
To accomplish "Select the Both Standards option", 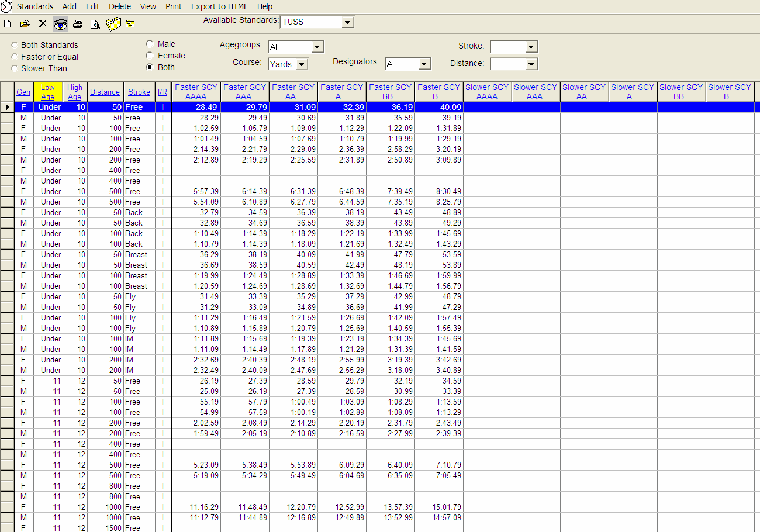I will pos(13,45).
